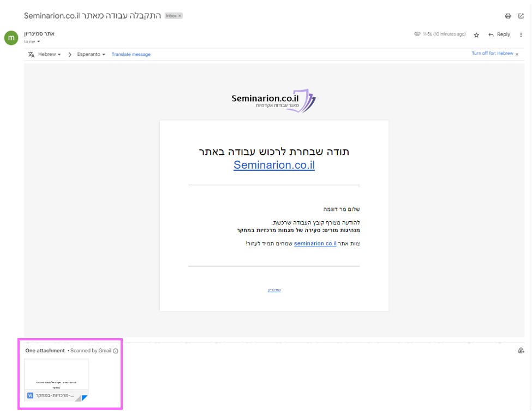Click the Reply button
Screen dimensions: 532x413
(499, 34)
